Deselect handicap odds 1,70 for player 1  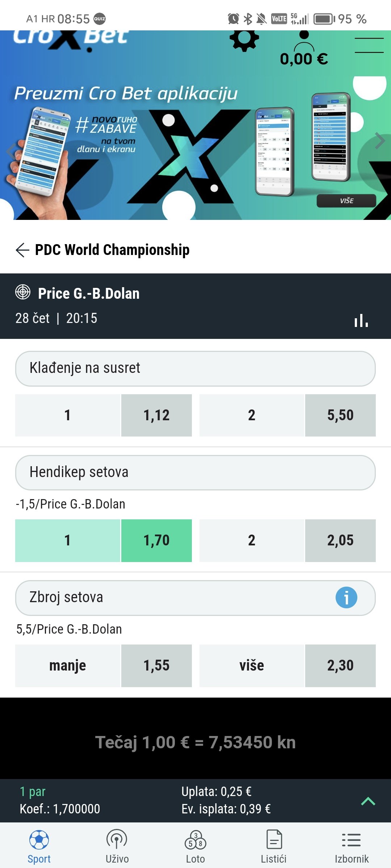pyautogui.click(x=156, y=541)
